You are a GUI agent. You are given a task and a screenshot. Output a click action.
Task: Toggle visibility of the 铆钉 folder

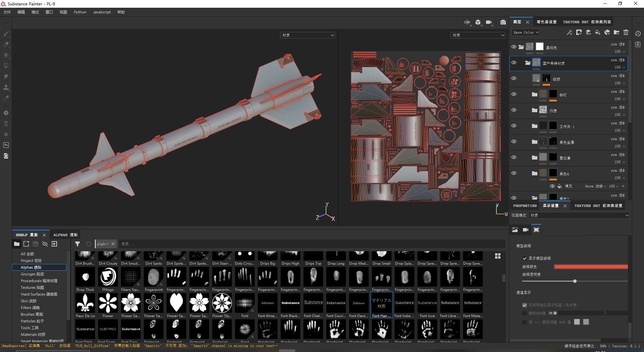(514, 94)
